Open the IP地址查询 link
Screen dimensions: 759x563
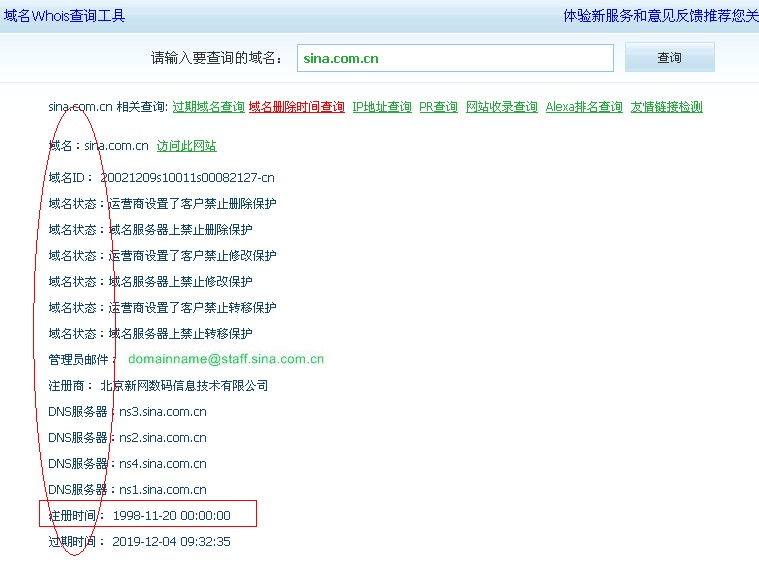(382, 107)
